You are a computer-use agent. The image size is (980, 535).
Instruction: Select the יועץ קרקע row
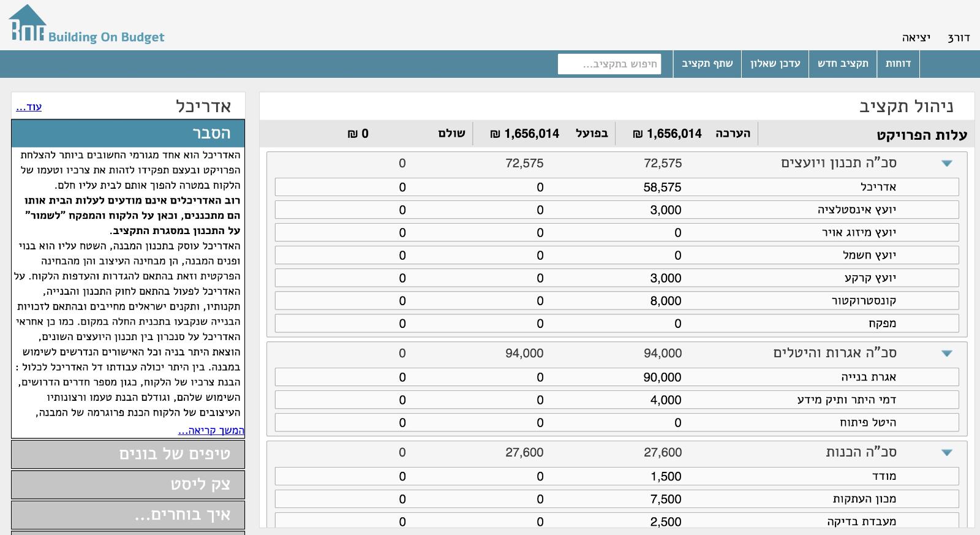[x=617, y=278]
